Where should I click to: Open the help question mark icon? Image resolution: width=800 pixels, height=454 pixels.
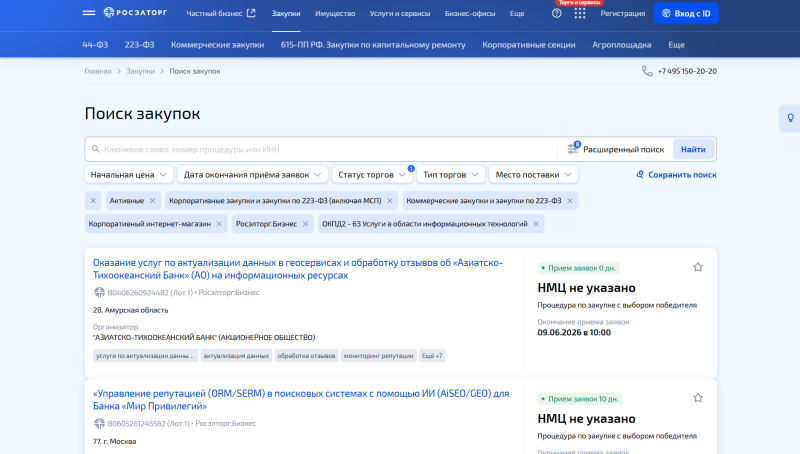click(557, 13)
